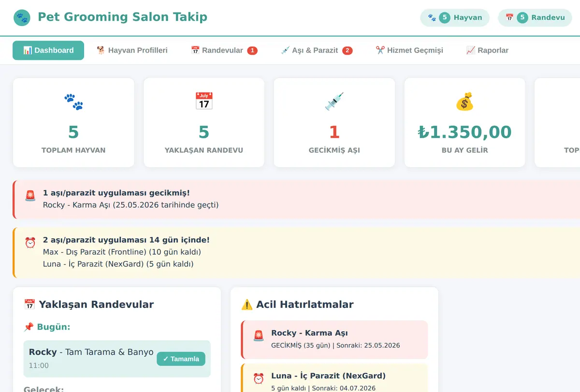The width and height of the screenshot is (580, 392).
Task: Click bar chart icon on Dashboard tab
Action: click(x=28, y=50)
